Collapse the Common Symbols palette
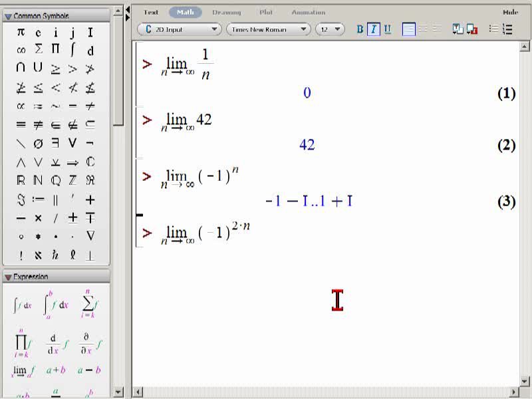This screenshot has height=399, width=532. point(8,16)
